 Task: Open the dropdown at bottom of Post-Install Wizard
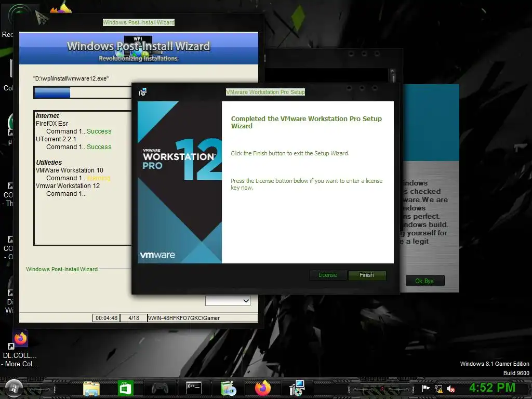pyautogui.click(x=228, y=301)
